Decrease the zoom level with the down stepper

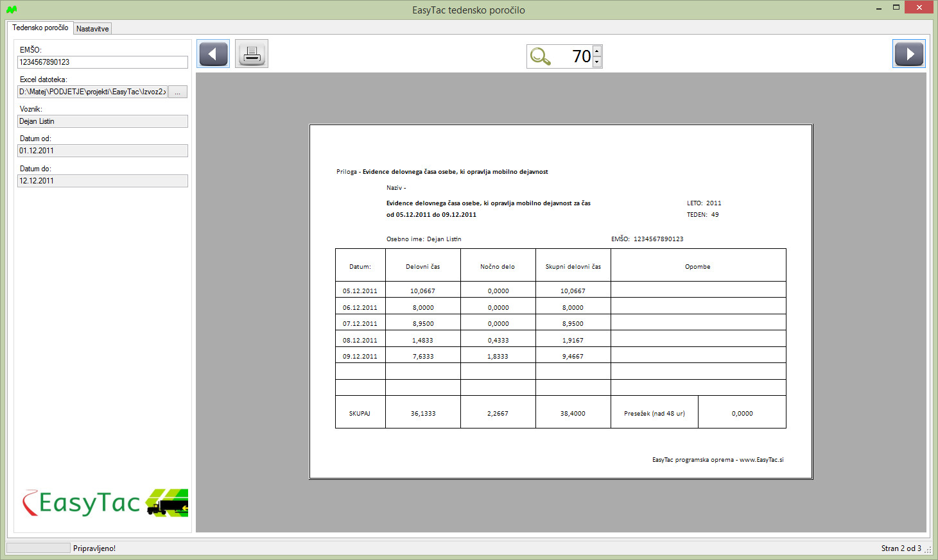[597, 60]
